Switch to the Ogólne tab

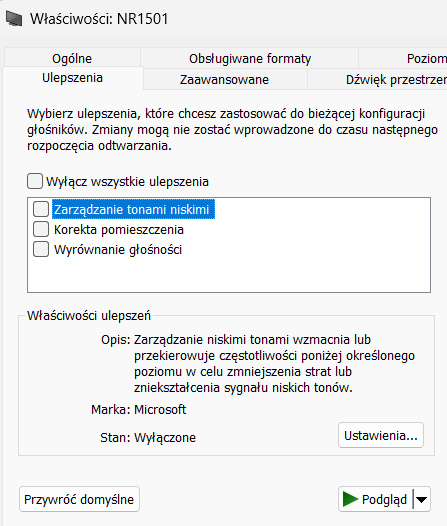pyautogui.click(x=72, y=58)
